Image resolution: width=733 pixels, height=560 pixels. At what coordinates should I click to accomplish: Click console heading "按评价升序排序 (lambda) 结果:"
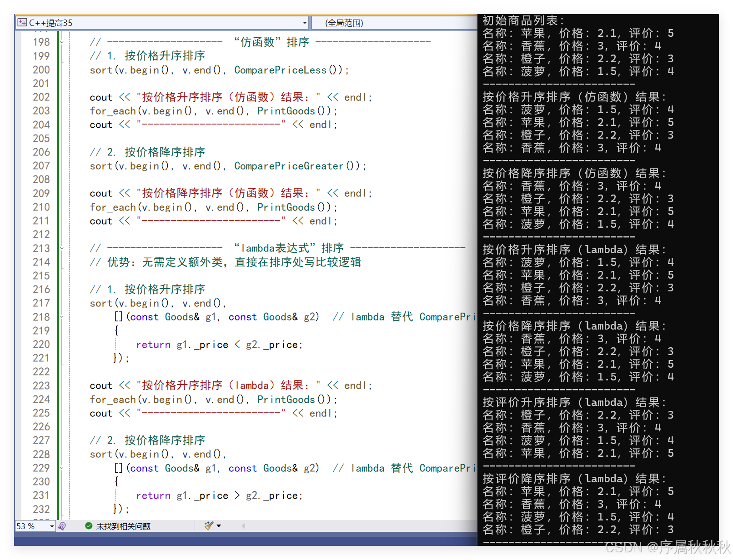click(574, 402)
